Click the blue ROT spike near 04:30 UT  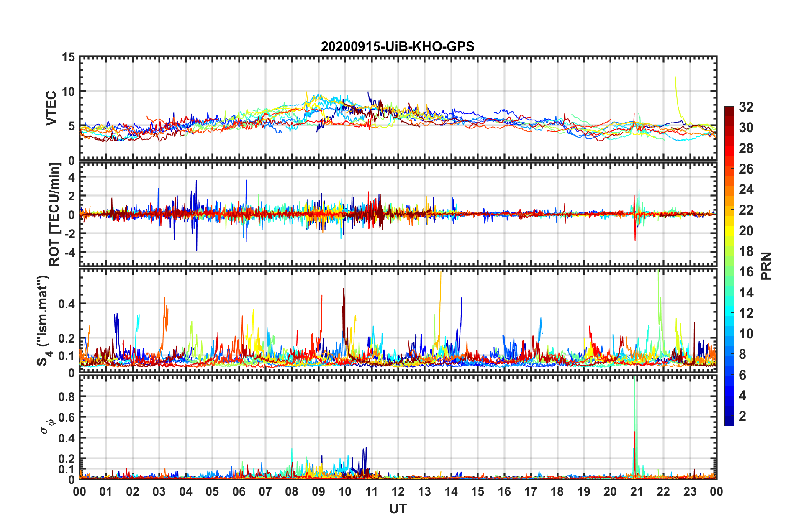click(196, 215)
